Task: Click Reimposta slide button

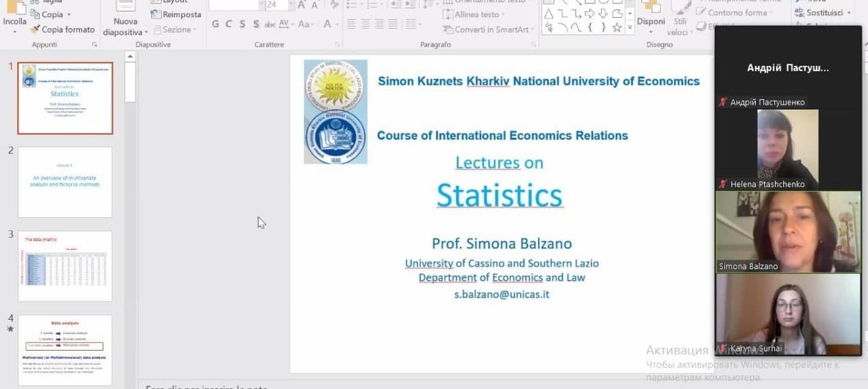Action: click(176, 14)
